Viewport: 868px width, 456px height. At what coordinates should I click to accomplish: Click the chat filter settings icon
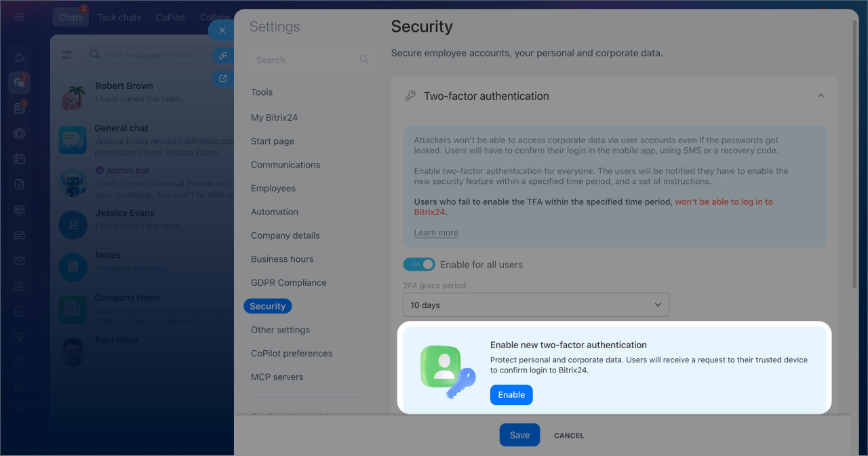[x=67, y=55]
